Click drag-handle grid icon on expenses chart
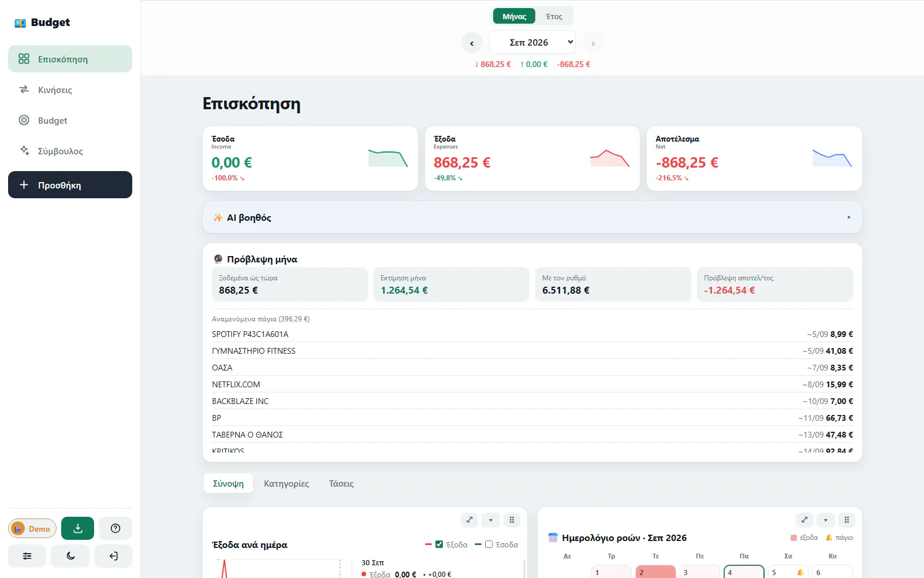The image size is (924, 578). click(512, 520)
